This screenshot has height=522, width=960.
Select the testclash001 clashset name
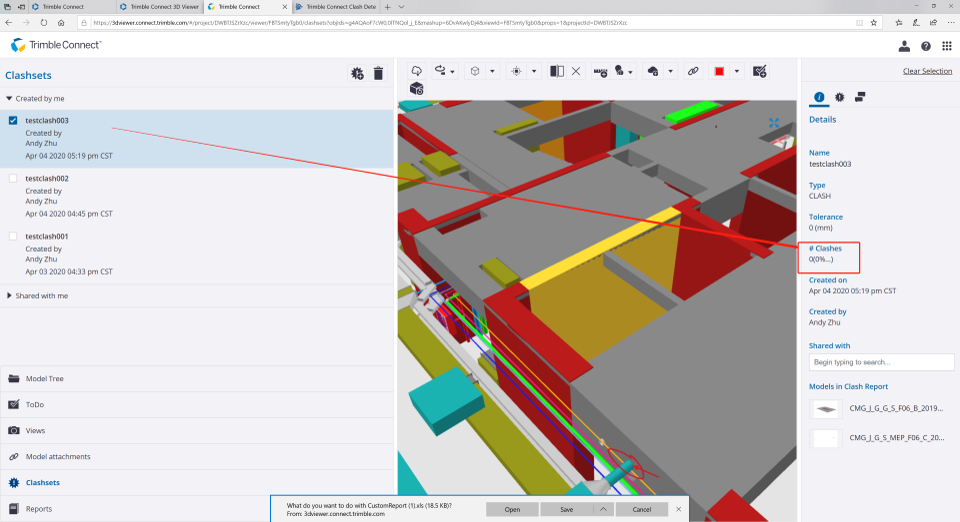click(47, 236)
